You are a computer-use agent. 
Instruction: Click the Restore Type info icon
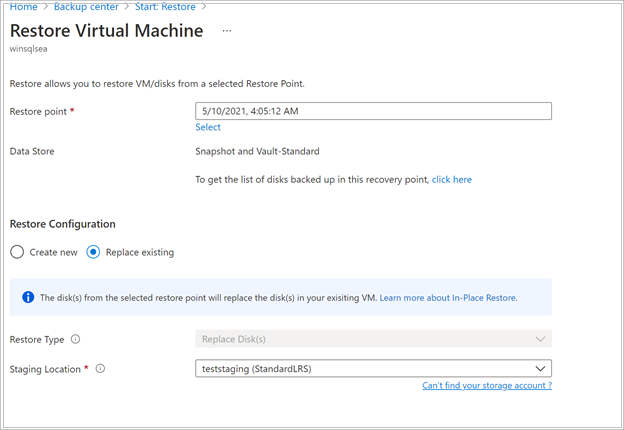tap(76, 340)
